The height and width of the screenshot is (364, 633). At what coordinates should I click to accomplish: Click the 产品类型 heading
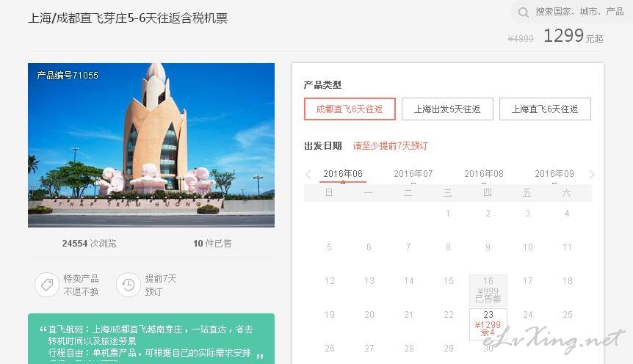322,84
